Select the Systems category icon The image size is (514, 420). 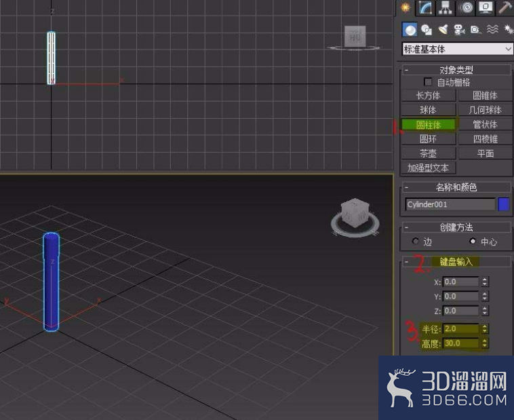pos(509,30)
